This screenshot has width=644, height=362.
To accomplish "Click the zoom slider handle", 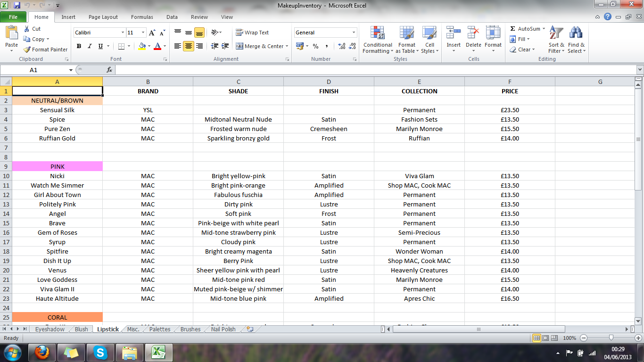I will [x=611, y=338].
